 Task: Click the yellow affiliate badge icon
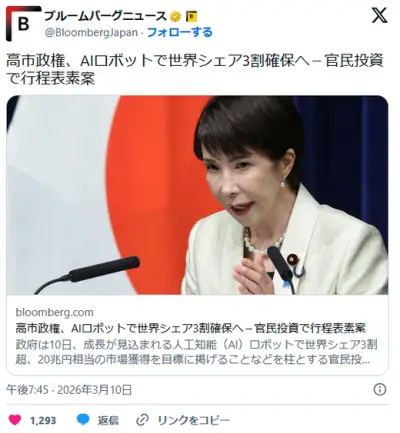(x=191, y=16)
